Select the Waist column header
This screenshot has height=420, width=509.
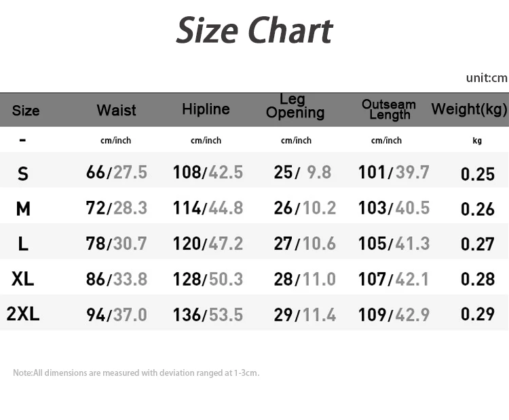pyautogui.click(x=116, y=110)
